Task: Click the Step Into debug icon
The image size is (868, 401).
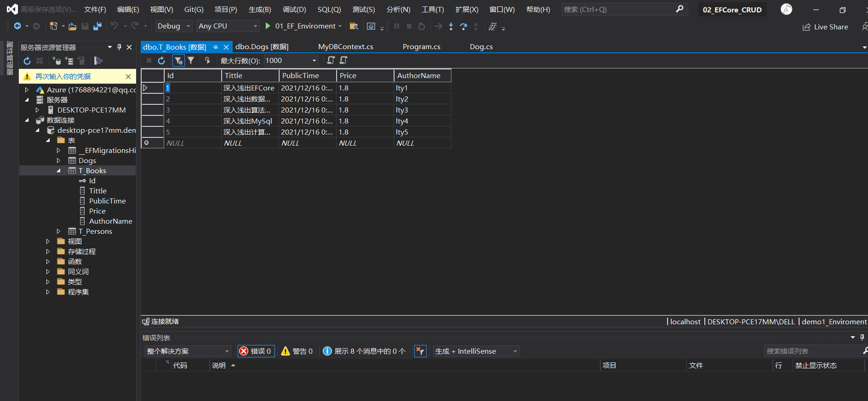Action: click(451, 26)
